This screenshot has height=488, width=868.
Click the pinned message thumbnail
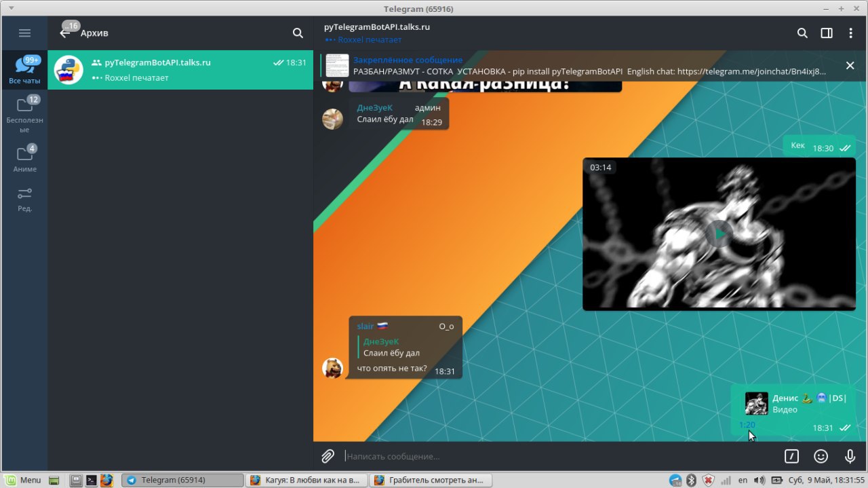pos(337,65)
